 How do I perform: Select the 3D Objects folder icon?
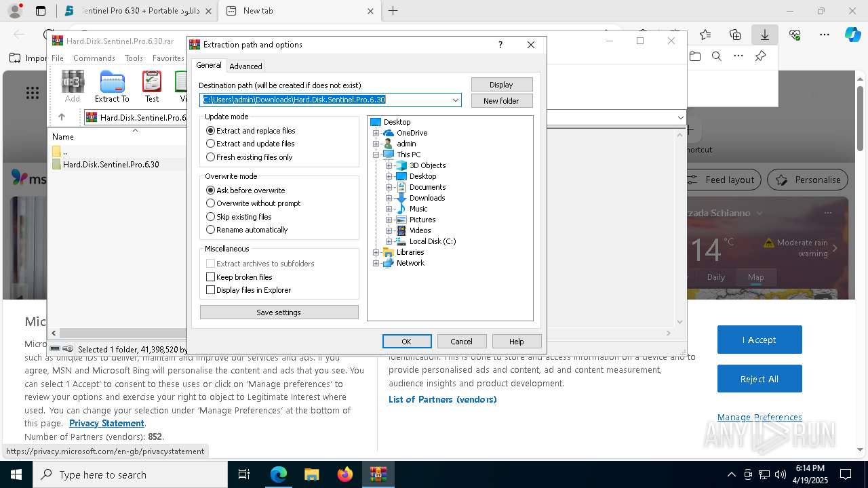(401, 165)
